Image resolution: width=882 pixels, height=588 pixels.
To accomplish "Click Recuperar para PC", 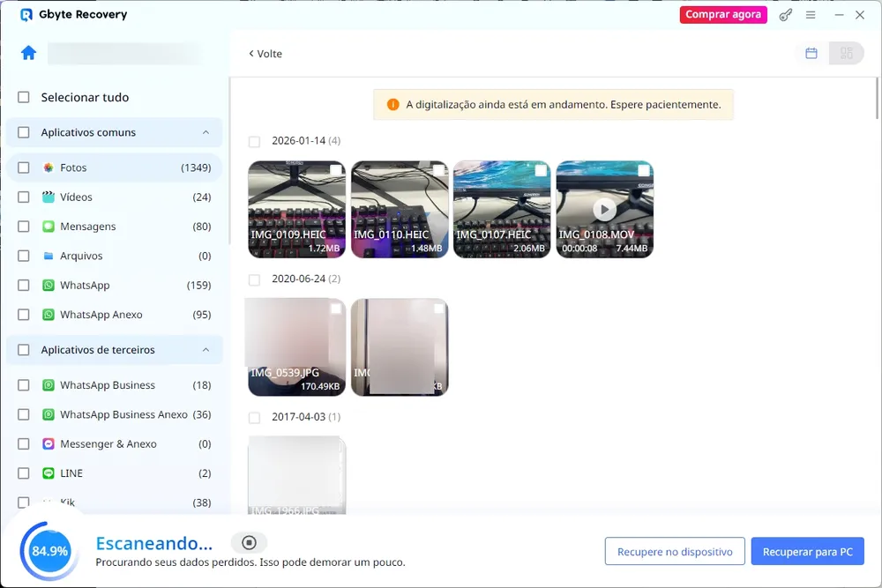I will coord(807,551).
